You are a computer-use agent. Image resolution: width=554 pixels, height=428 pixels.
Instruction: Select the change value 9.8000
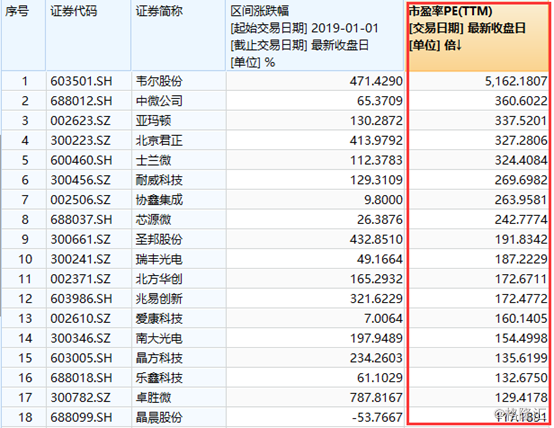point(383,200)
